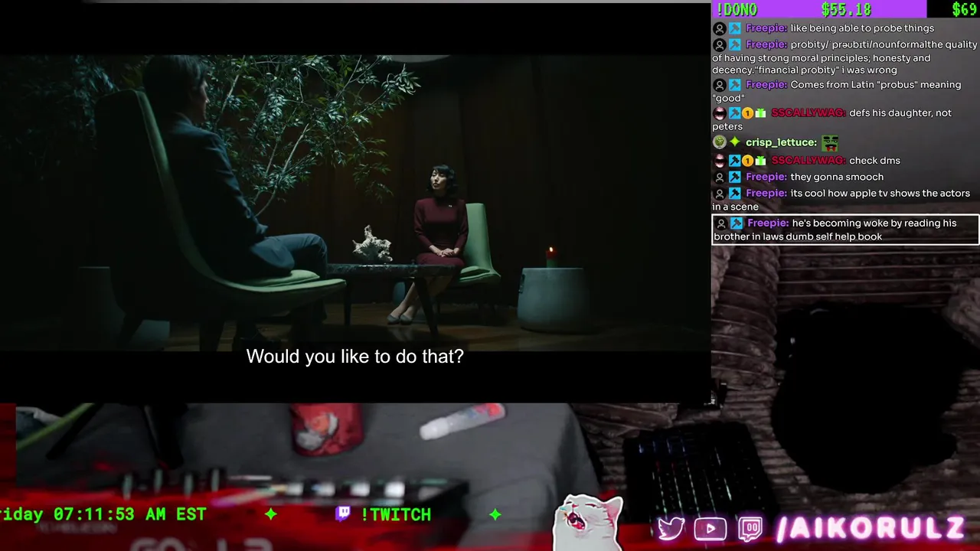
Task: Open Freepie's username on the 'like being able to probe' message
Action: [x=766, y=28]
